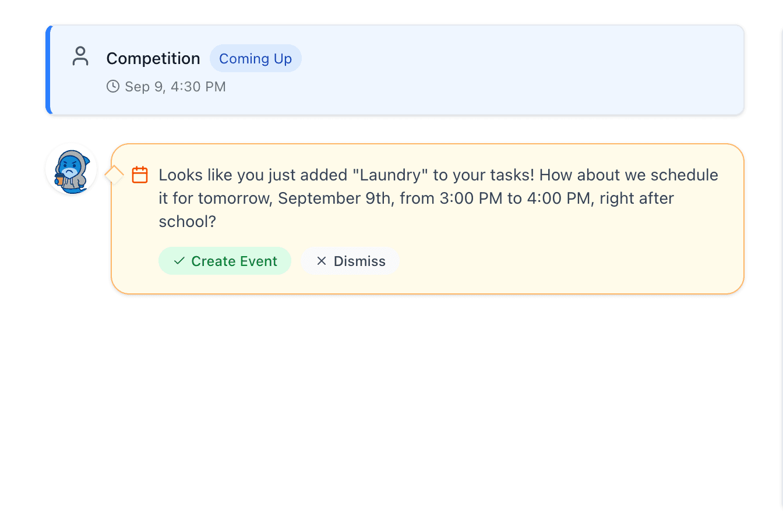Dismiss the Laundry scheduling suggestion
The image size is (783, 532).
click(350, 261)
